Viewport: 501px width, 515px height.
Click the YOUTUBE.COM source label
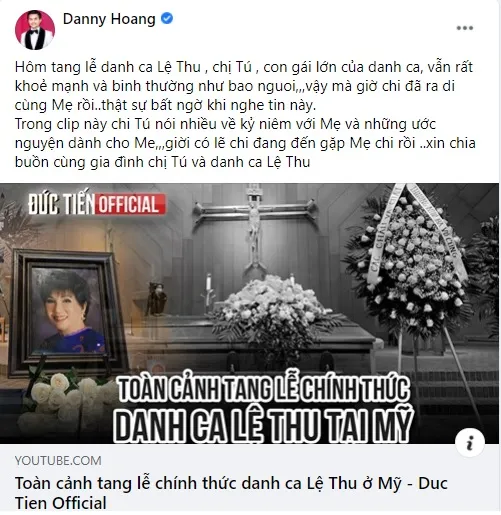(58, 461)
